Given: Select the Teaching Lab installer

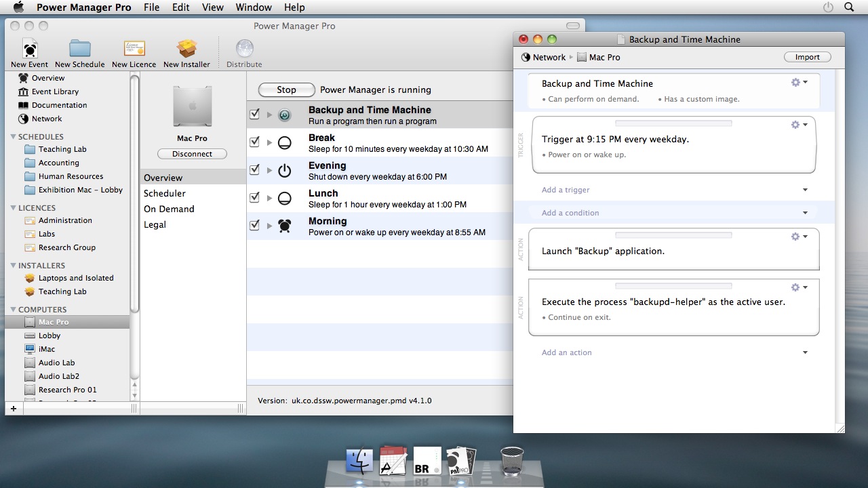Looking at the screenshot, I should (62, 291).
